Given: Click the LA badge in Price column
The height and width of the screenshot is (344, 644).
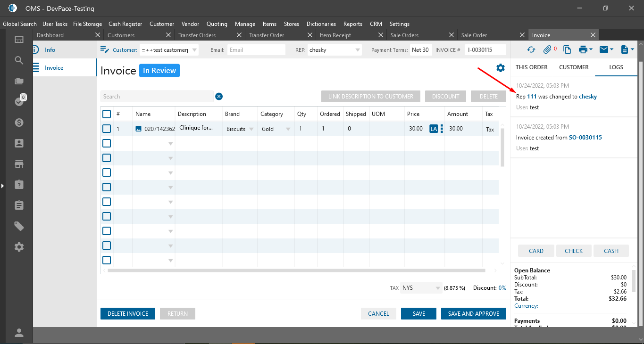Looking at the screenshot, I should [x=434, y=129].
